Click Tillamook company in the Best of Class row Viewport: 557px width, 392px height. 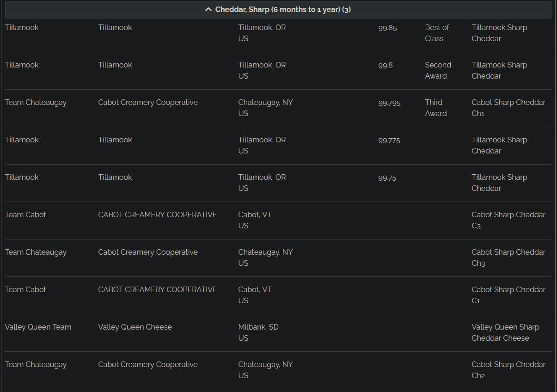tap(115, 27)
